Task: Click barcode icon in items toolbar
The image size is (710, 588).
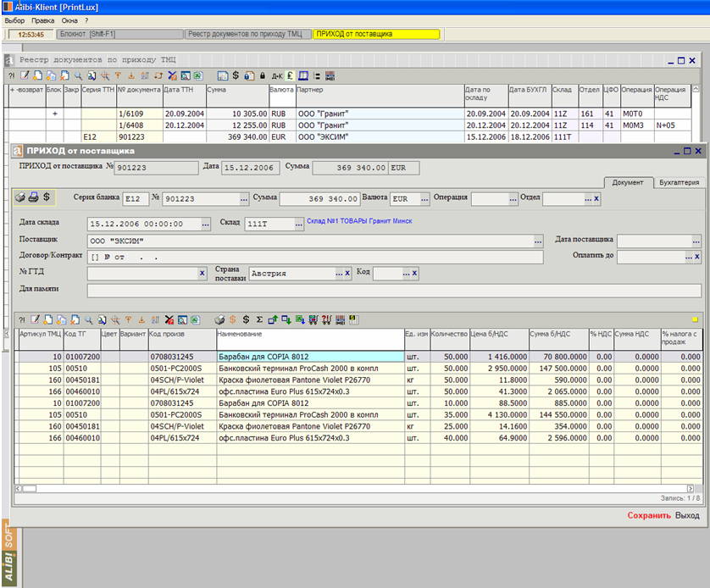Action: click(x=340, y=319)
